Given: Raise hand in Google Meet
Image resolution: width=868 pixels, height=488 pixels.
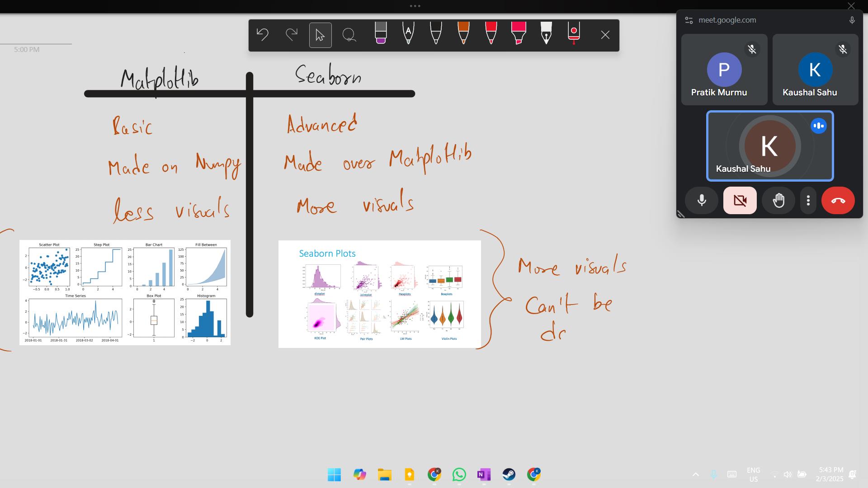Looking at the screenshot, I should tap(778, 200).
